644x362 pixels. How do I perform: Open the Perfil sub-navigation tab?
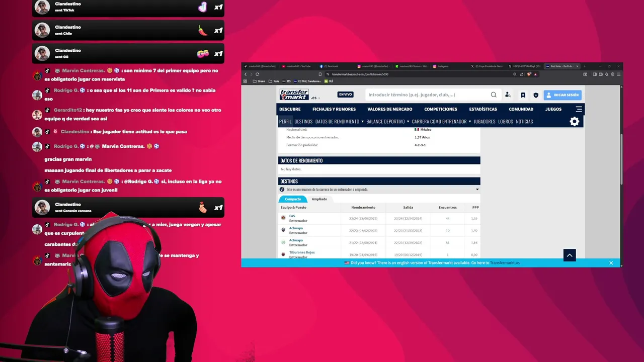[285, 121]
